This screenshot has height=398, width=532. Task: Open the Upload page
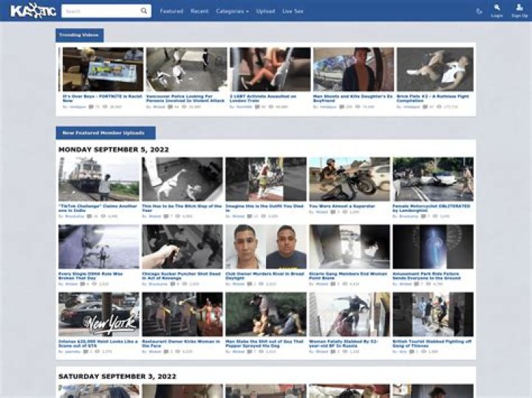(265, 11)
